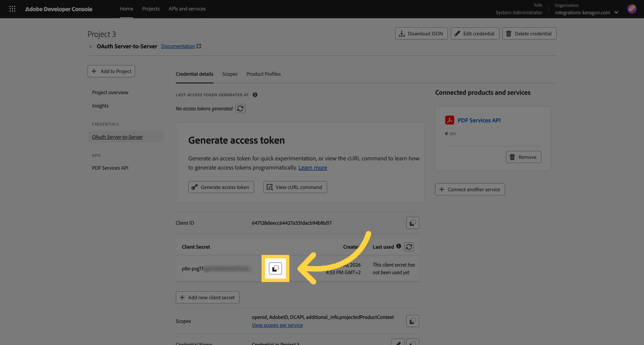Open View scopes per service link
Viewport: 644px width, 345px height.
(277, 325)
